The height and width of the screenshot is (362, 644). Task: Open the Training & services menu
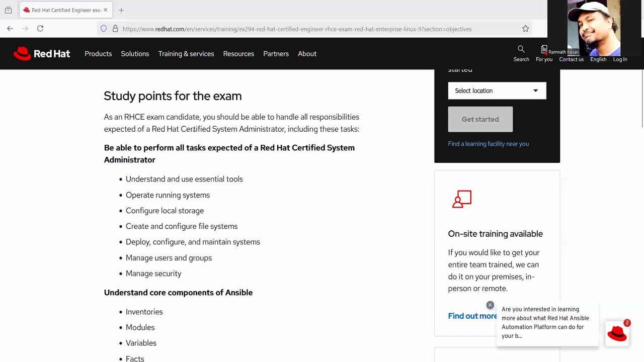pos(186,54)
